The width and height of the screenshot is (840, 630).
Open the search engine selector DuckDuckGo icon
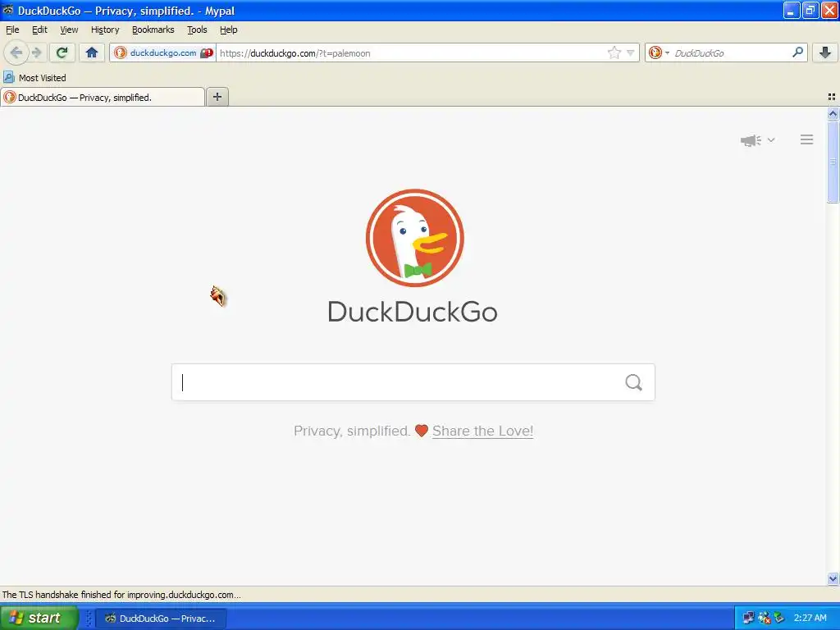(658, 52)
